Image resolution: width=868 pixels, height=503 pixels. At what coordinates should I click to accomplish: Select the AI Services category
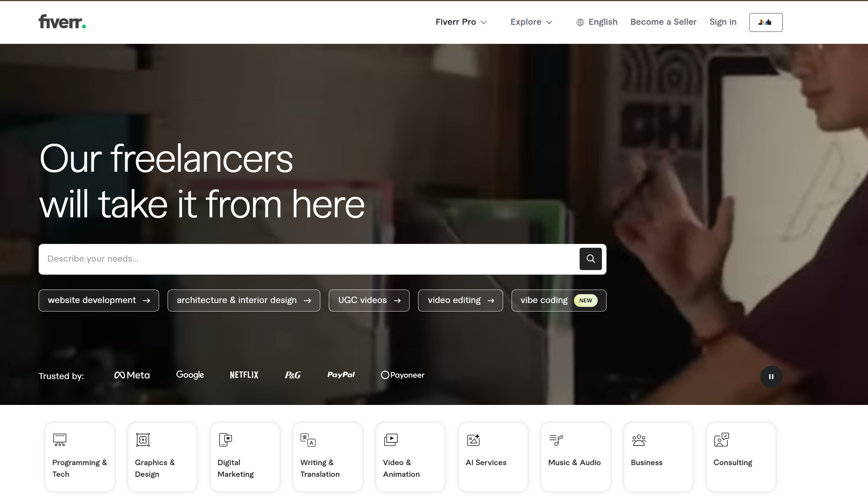coord(492,457)
